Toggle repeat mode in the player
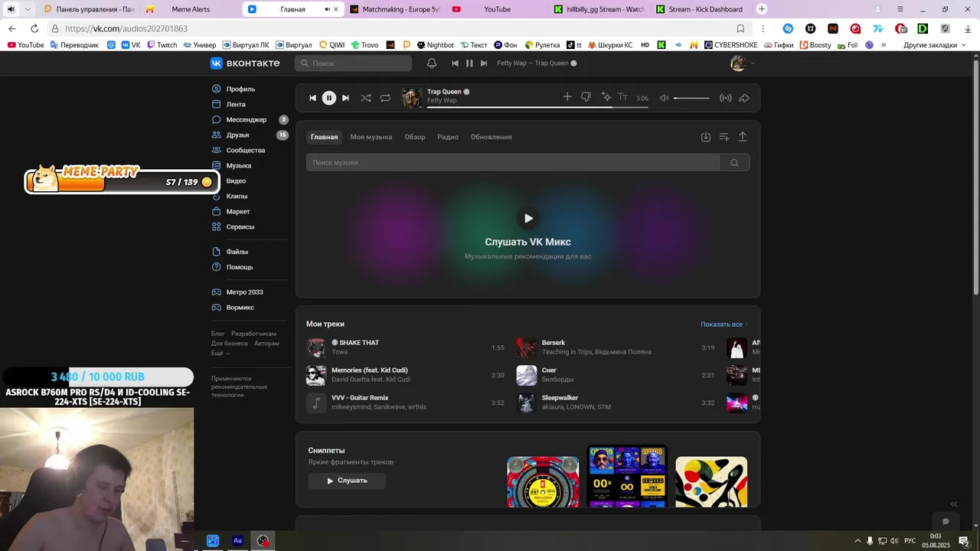Viewport: 980px width, 551px height. tap(385, 98)
